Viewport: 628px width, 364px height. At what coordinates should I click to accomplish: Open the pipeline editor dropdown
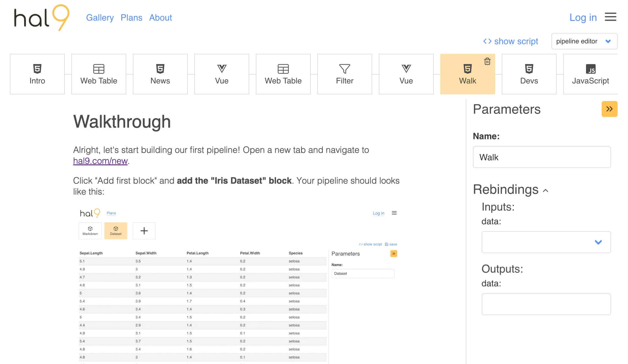(x=584, y=41)
